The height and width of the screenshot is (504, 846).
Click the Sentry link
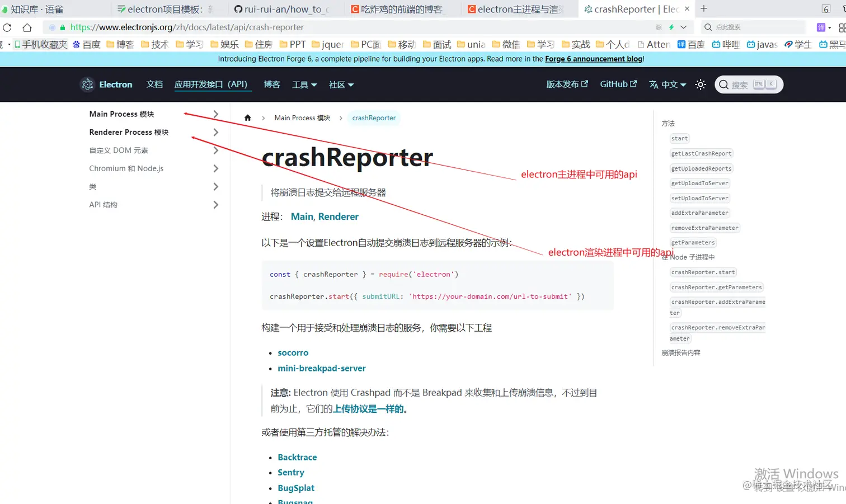291,473
